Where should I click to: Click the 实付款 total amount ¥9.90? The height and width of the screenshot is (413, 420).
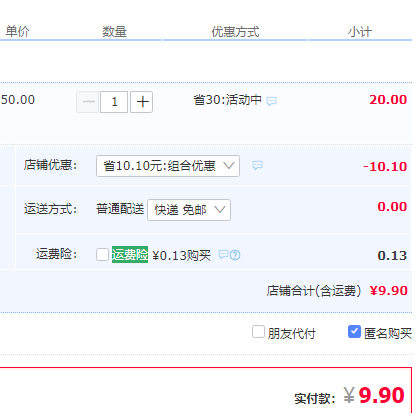pyautogui.click(x=374, y=396)
